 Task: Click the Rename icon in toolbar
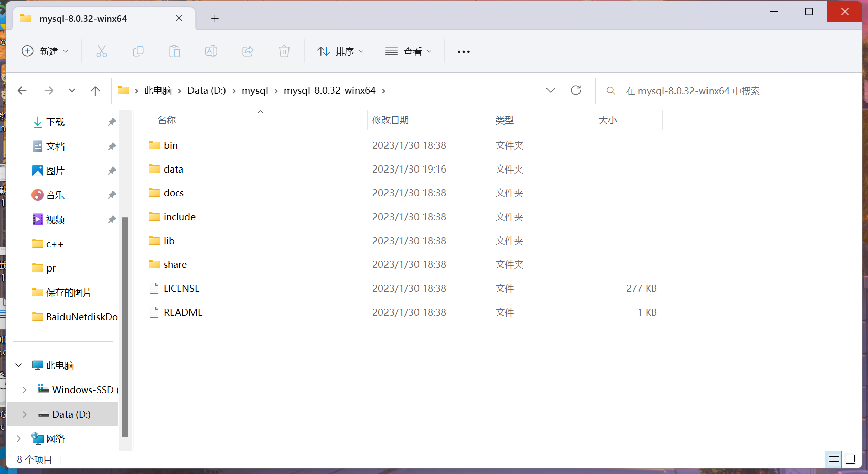(x=211, y=51)
